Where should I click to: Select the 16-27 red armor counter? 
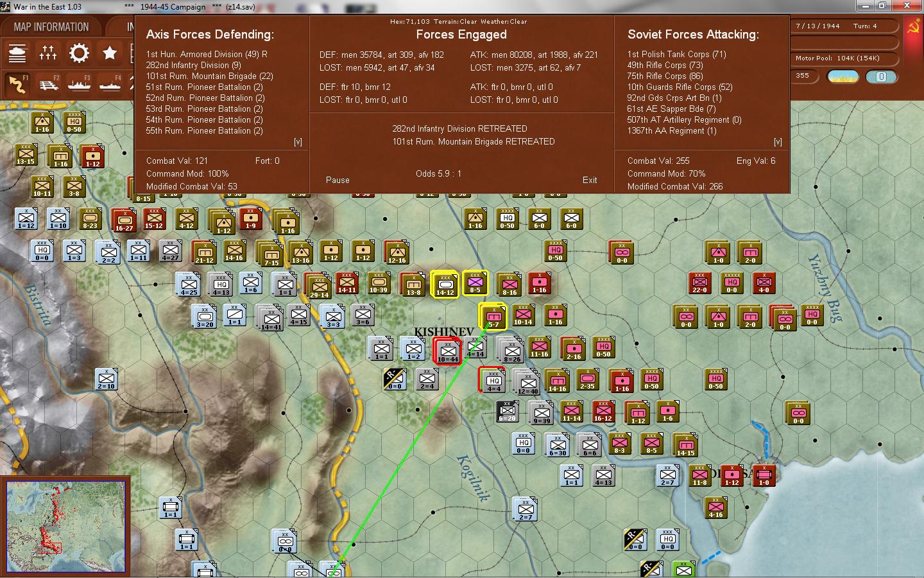(x=123, y=220)
